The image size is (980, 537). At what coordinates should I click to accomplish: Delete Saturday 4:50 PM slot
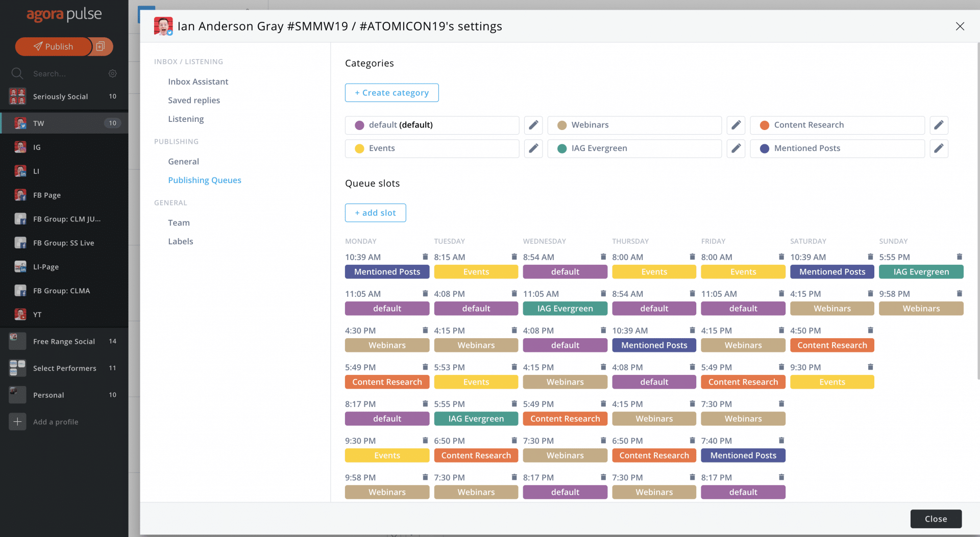[870, 330]
